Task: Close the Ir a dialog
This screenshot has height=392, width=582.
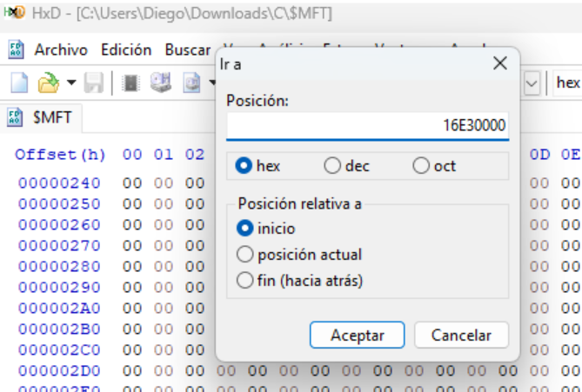Action: [x=500, y=63]
